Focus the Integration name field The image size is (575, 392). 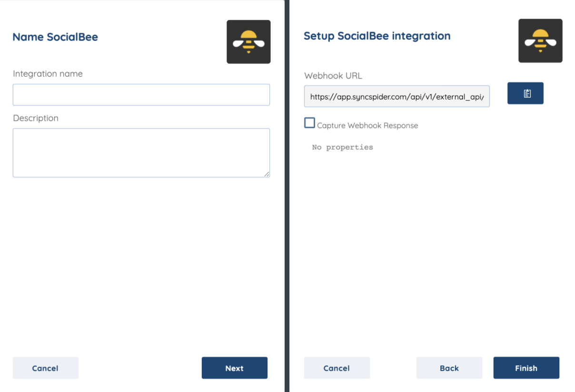pos(141,95)
